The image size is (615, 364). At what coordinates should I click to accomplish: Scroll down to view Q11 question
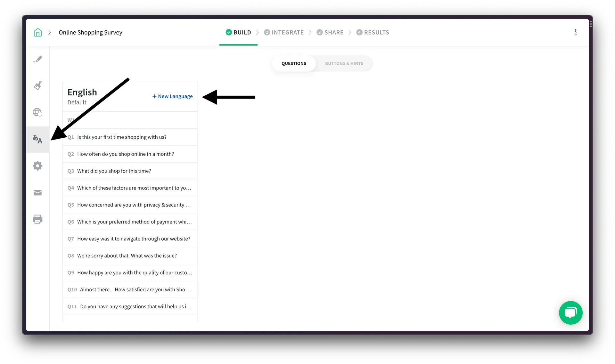tap(130, 306)
